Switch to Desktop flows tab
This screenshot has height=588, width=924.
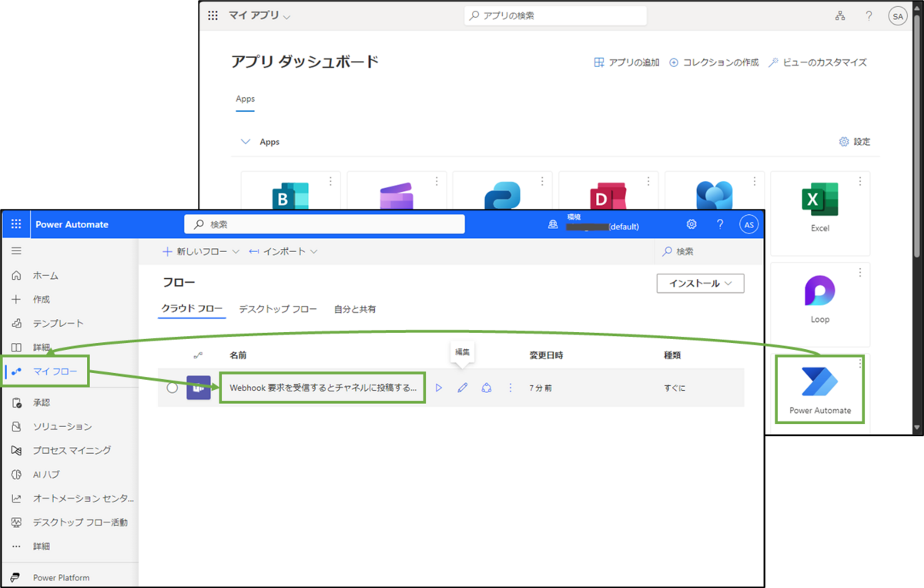278,309
